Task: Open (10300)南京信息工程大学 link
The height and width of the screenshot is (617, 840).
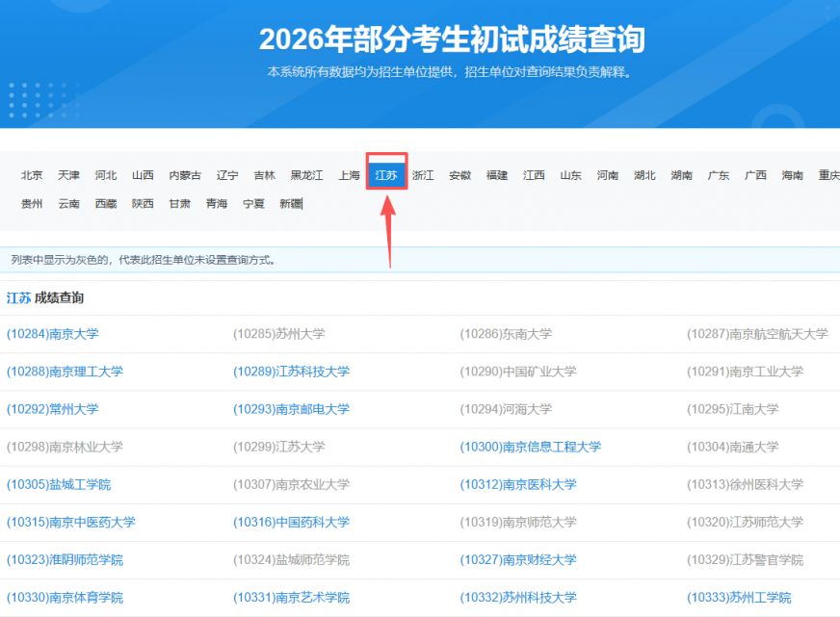Action: coord(531,447)
